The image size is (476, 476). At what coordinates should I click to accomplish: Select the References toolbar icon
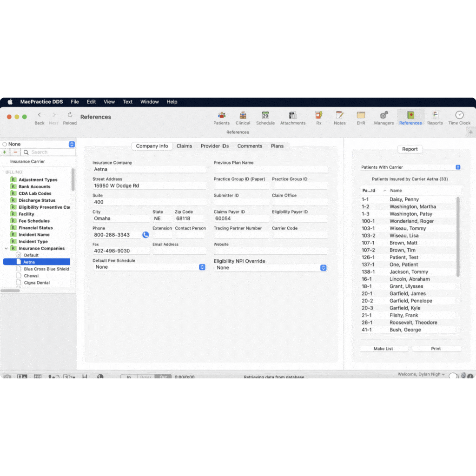(410, 118)
